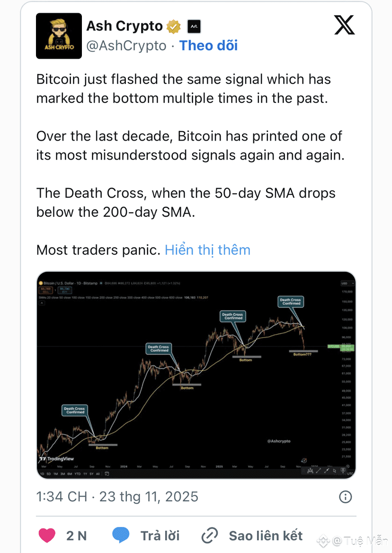
Task: Click the Sao liên kết button
Action: (x=266, y=535)
